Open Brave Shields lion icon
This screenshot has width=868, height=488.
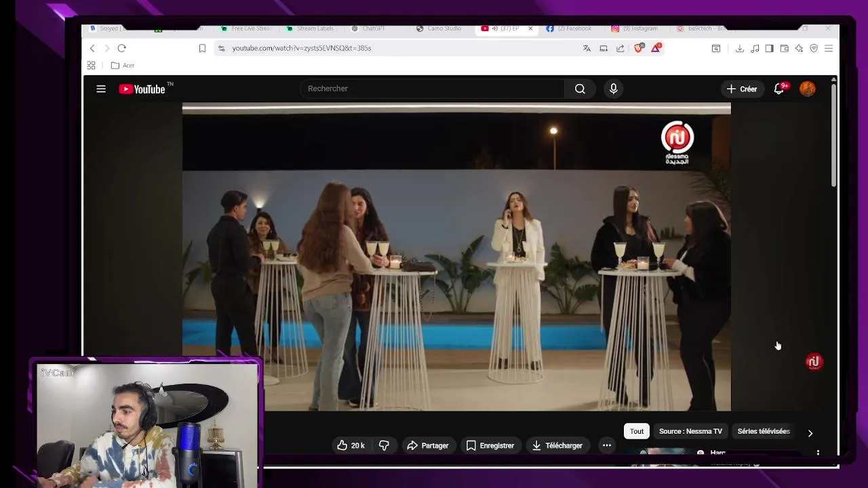pos(638,48)
